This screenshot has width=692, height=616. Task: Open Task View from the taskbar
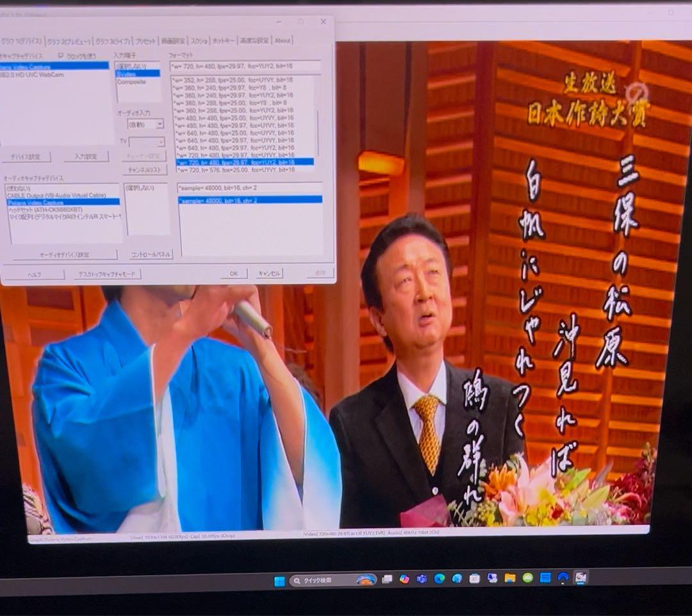tap(387, 579)
